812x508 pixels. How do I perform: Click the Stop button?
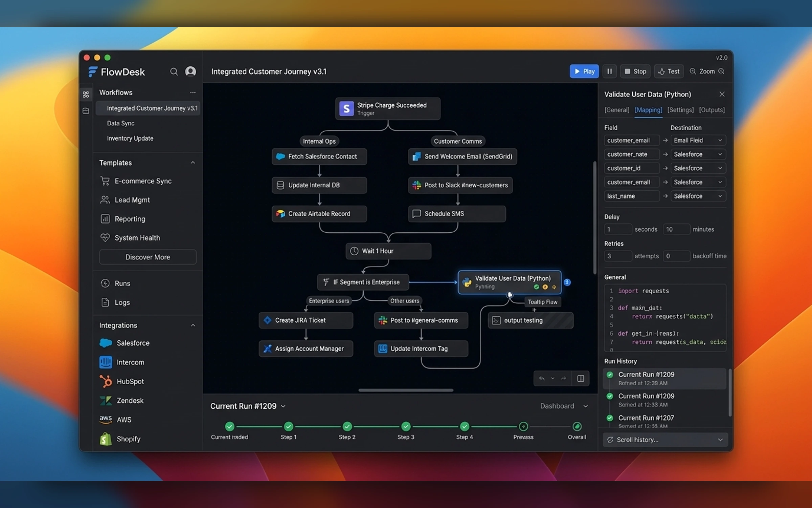[x=635, y=71]
